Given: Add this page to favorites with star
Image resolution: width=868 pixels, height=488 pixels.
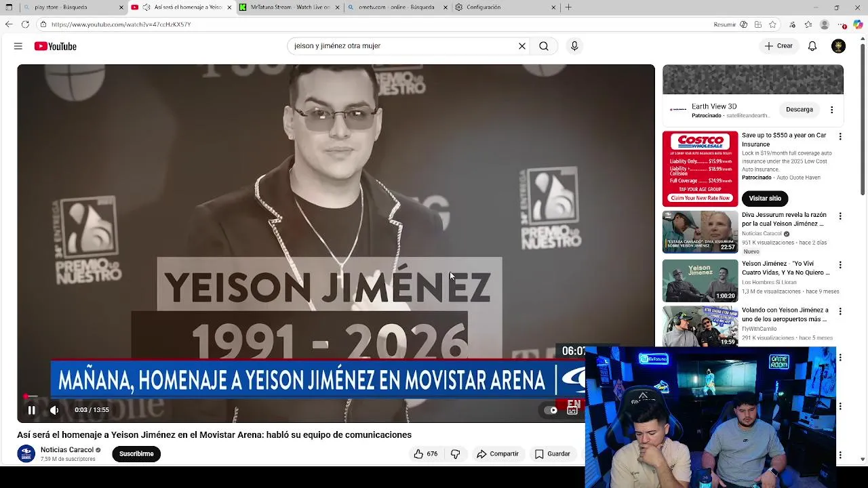Looking at the screenshot, I should pyautogui.click(x=772, y=24).
